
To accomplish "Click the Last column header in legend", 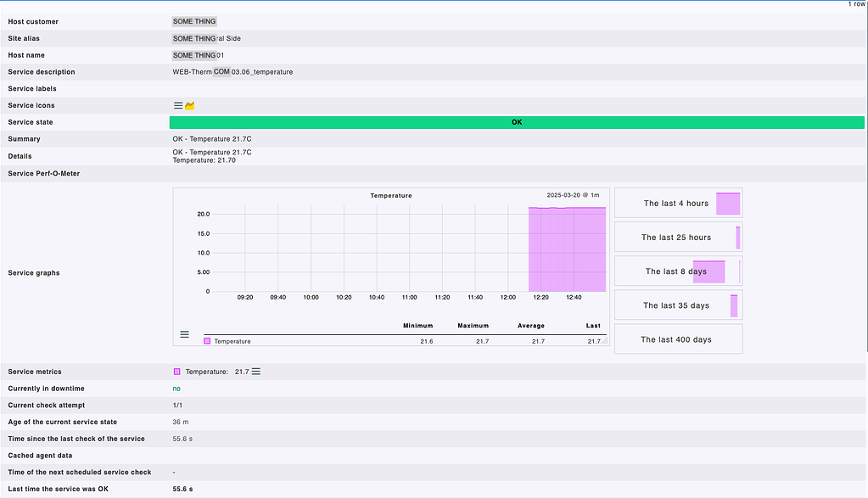I will [593, 326].
